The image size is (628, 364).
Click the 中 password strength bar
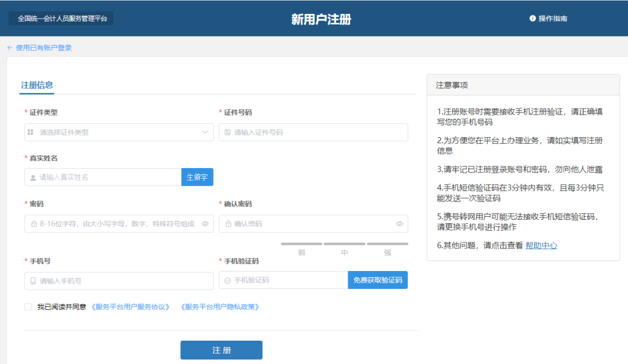(x=344, y=244)
